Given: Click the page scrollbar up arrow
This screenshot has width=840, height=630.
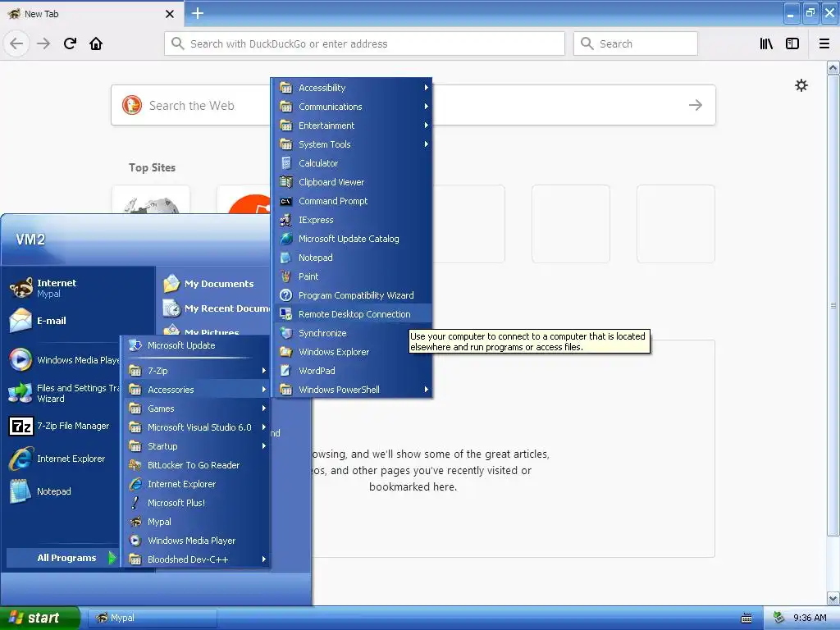Looking at the screenshot, I should pyautogui.click(x=833, y=68).
